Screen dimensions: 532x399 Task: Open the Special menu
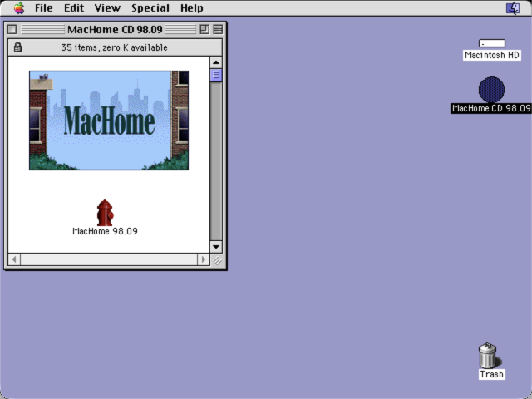click(x=150, y=7)
